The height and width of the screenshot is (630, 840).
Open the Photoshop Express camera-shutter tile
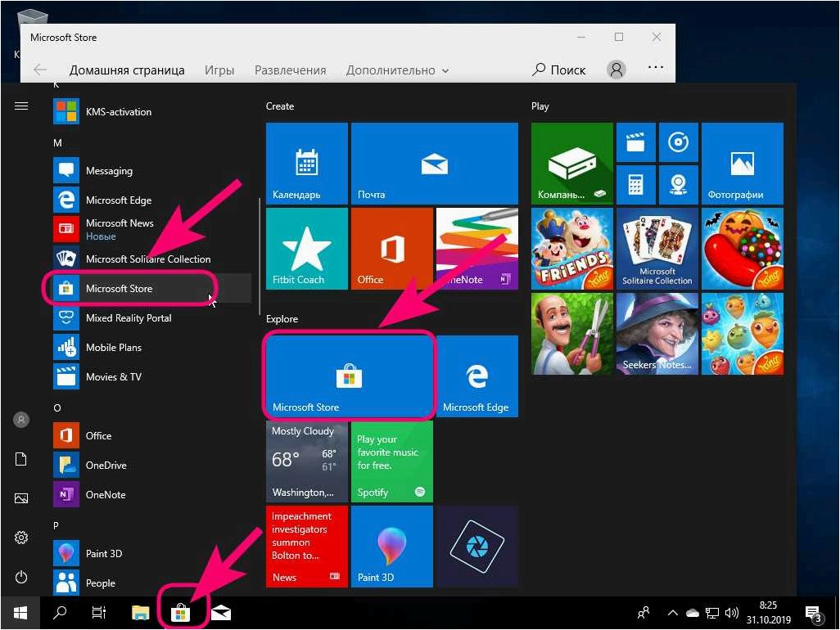(477, 547)
